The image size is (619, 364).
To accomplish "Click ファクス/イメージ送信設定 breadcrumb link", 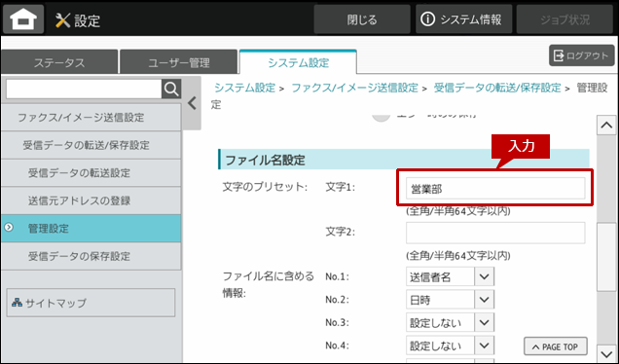I will (354, 88).
